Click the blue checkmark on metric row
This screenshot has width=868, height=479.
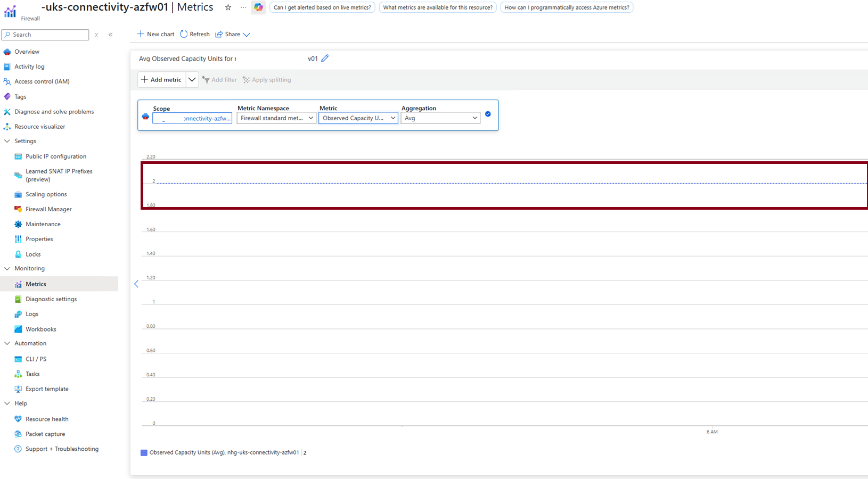(x=488, y=114)
